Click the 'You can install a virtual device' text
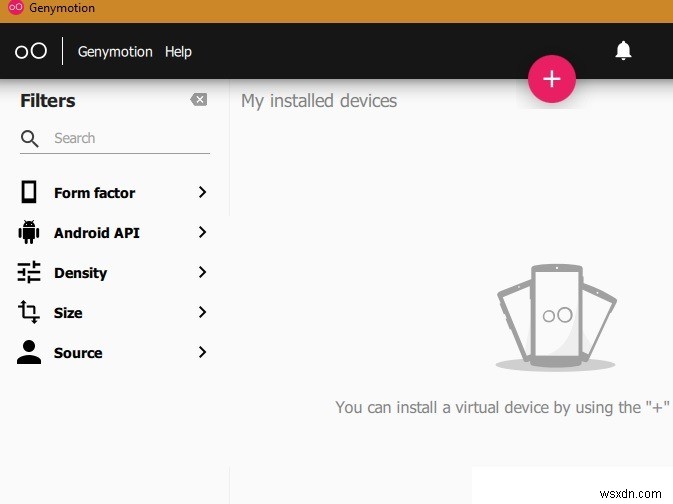The width and height of the screenshot is (673, 504). pos(502,407)
